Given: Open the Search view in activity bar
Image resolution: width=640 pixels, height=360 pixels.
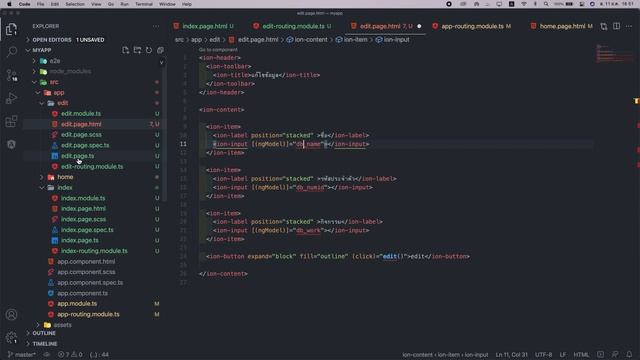Looking at the screenshot, I should coord(11,52).
